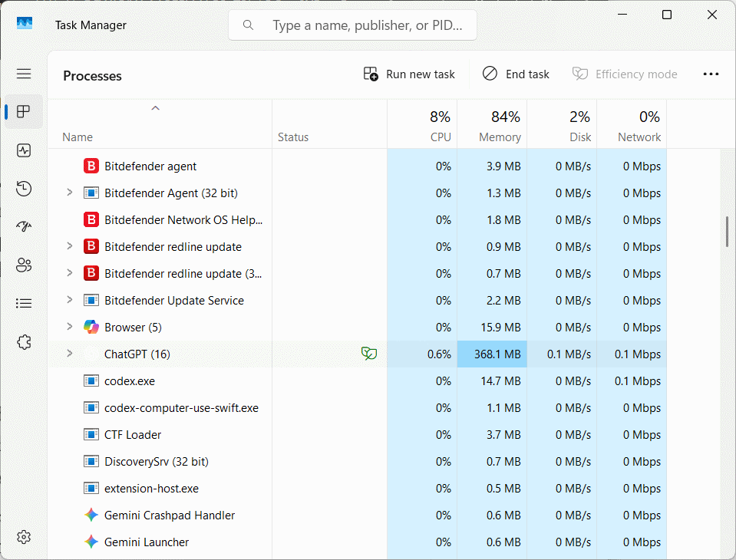
Task: Open the more options ellipsis menu
Action: click(x=711, y=74)
